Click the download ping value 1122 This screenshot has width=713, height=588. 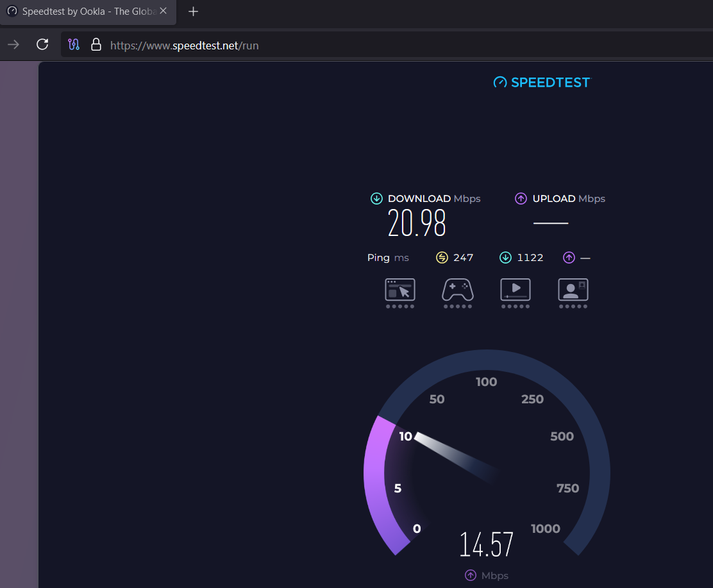click(x=530, y=258)
